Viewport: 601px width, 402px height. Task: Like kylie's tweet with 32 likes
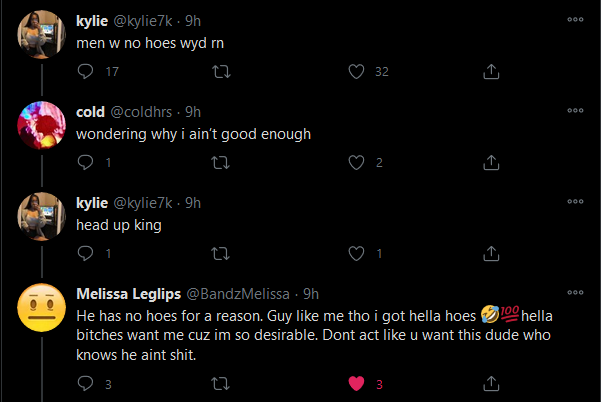point(355,72)
